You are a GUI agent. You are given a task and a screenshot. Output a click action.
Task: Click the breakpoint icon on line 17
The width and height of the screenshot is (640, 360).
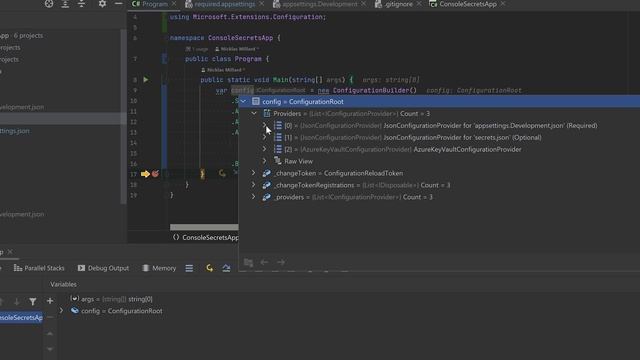[155, 174]
